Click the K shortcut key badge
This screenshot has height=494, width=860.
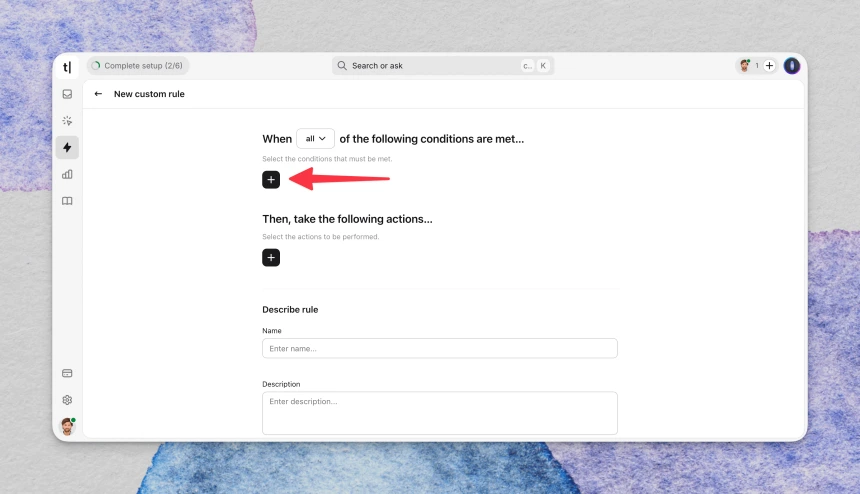click(543, 66)
